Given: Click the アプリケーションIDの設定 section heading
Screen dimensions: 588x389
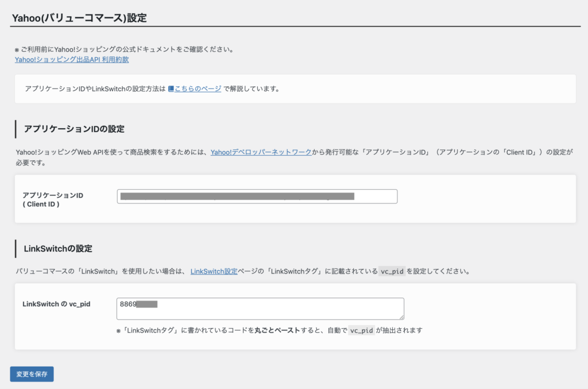Looking at the screenshot, I should 74,129.
